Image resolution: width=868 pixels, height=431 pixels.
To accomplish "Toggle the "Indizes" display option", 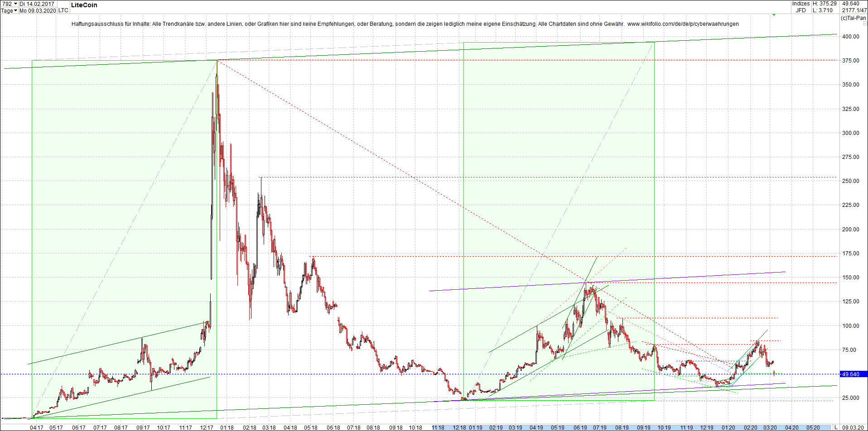I will pyautogui.click(x=801, y=4).
